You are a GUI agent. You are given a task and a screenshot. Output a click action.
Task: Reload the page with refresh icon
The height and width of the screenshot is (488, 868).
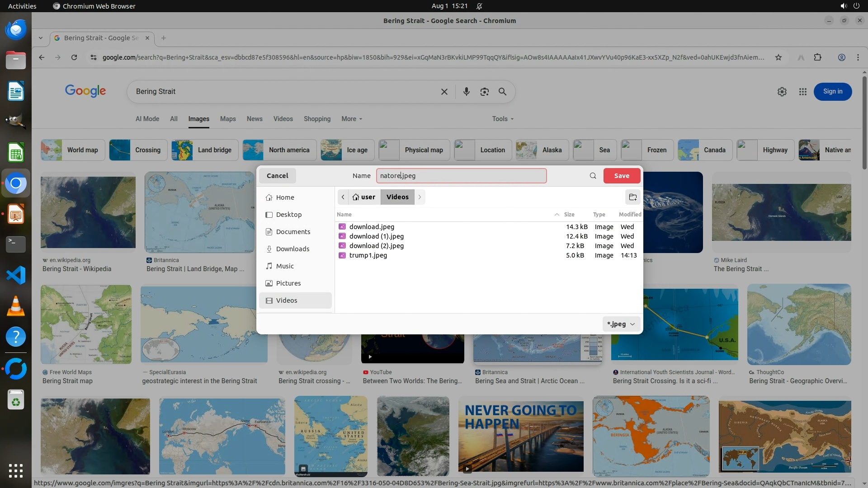coord(74,57)
